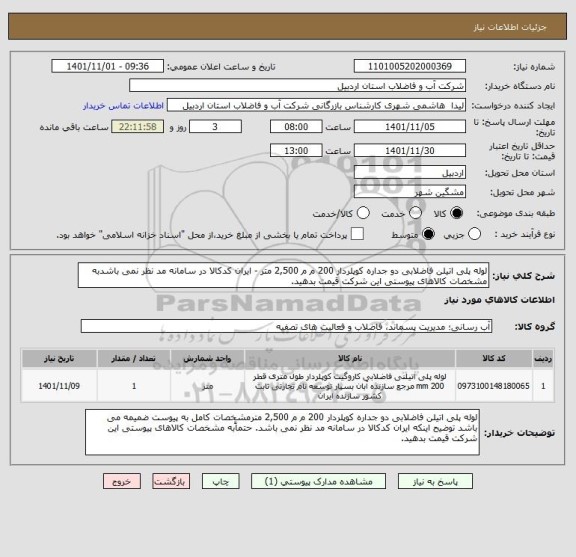Click the delivery city field مشگین شهر
Screen dimensions: 576x557
(410, 192)
